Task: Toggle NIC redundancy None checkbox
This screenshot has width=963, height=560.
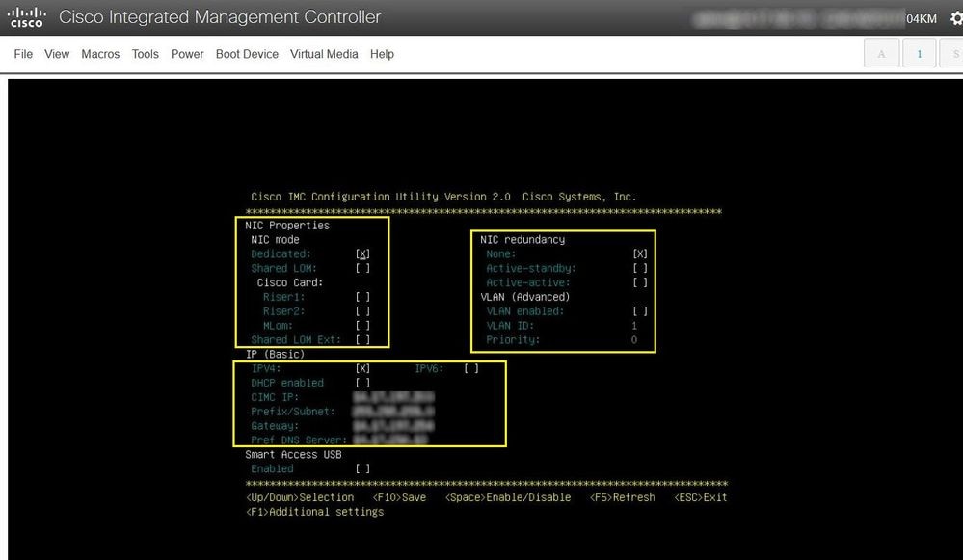Action: [640, 253]
